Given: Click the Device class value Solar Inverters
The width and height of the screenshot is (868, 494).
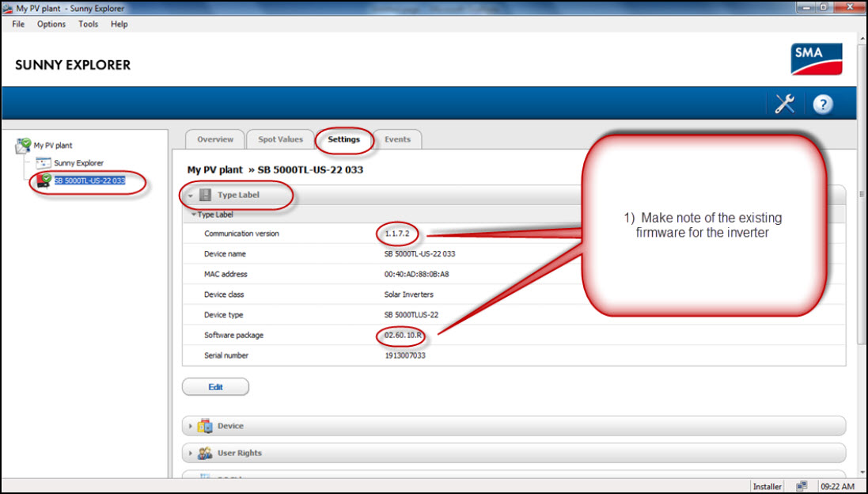Looking at the screenshot, I should 408,294.
